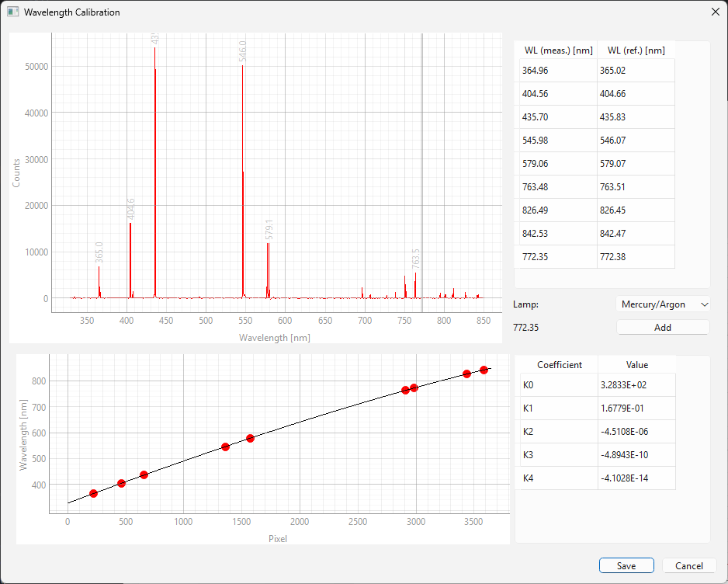Select measured wavelength cell 364.96
This screenshot has width=728, height=584.
click(x=556, y=71)
